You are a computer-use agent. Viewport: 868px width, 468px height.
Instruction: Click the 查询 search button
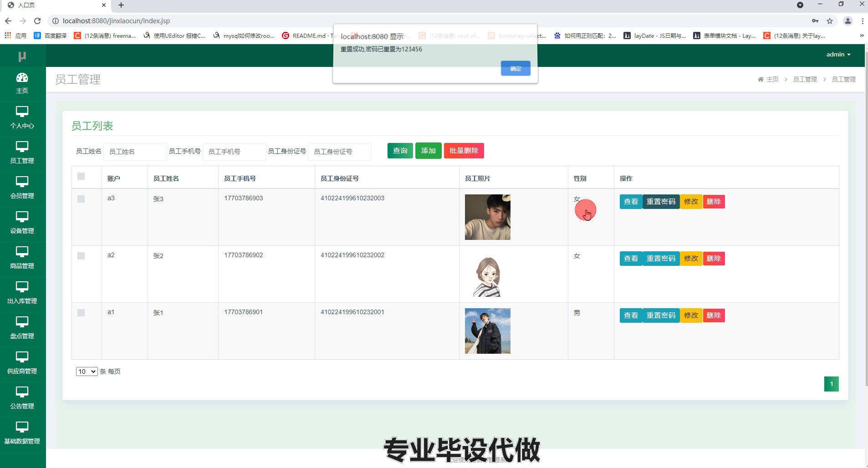(x=400, y=151)
